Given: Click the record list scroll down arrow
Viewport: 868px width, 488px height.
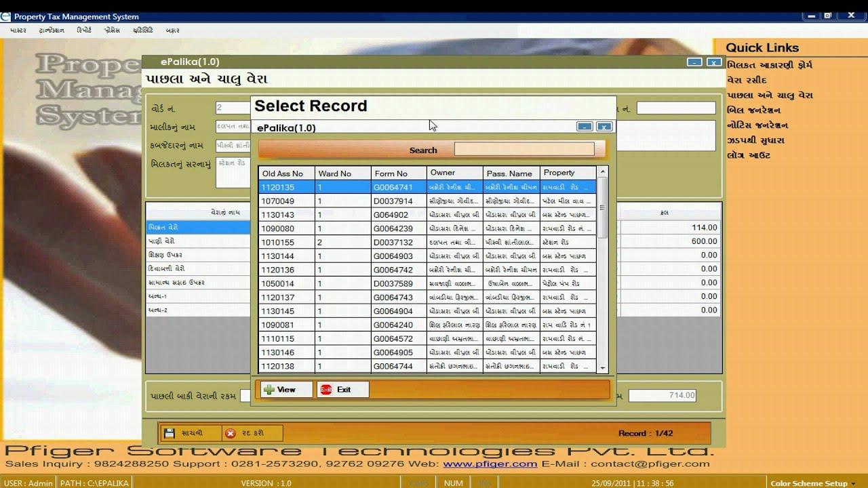Looking at the screenshot, I should pyautogui.click(x=603, y=367).
